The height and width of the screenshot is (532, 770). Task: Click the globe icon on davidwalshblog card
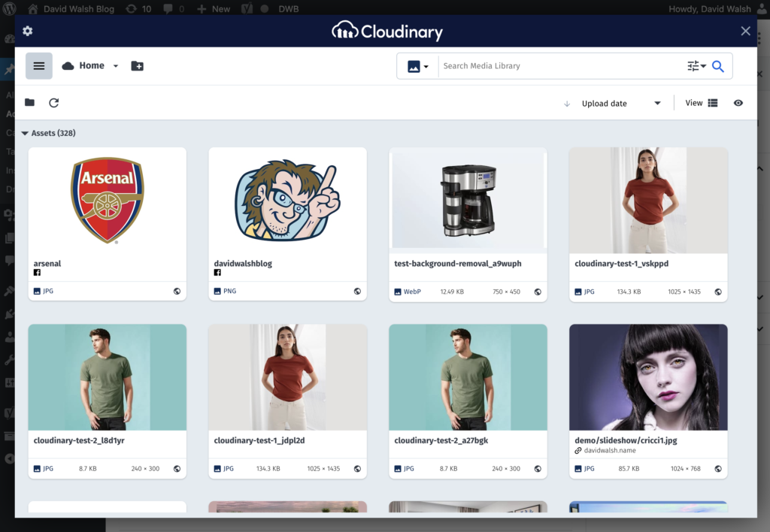(357, 291)
